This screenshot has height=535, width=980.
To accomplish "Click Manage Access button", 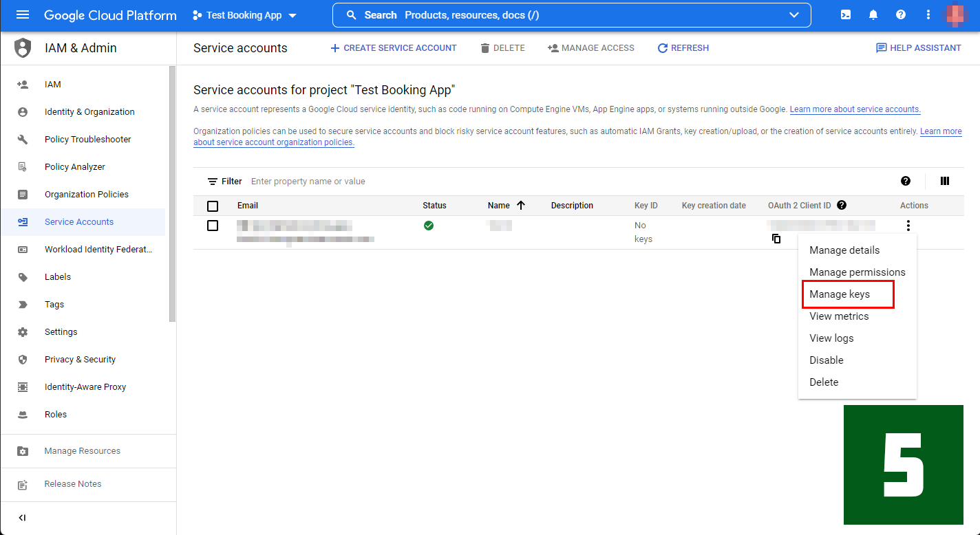I will (x=591, y=48).
